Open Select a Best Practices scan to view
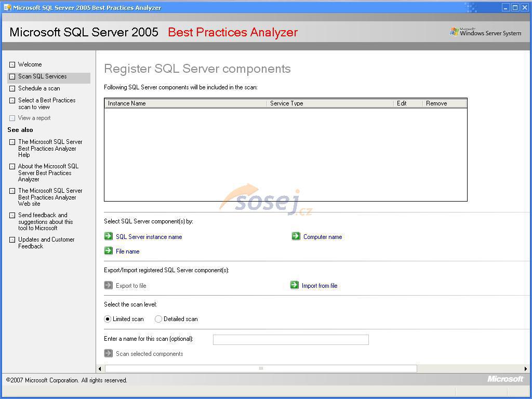The height and width of the screenshot is (399, 532). coord(47,103)
